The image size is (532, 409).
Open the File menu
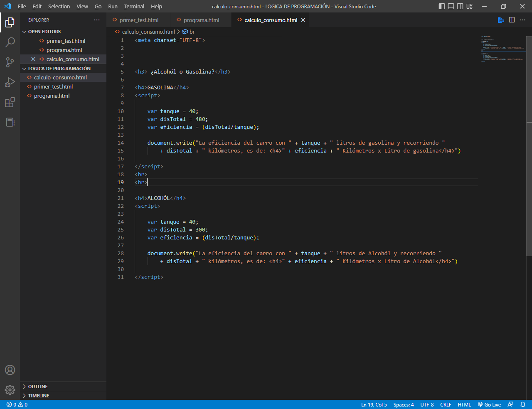pos(22,6)
